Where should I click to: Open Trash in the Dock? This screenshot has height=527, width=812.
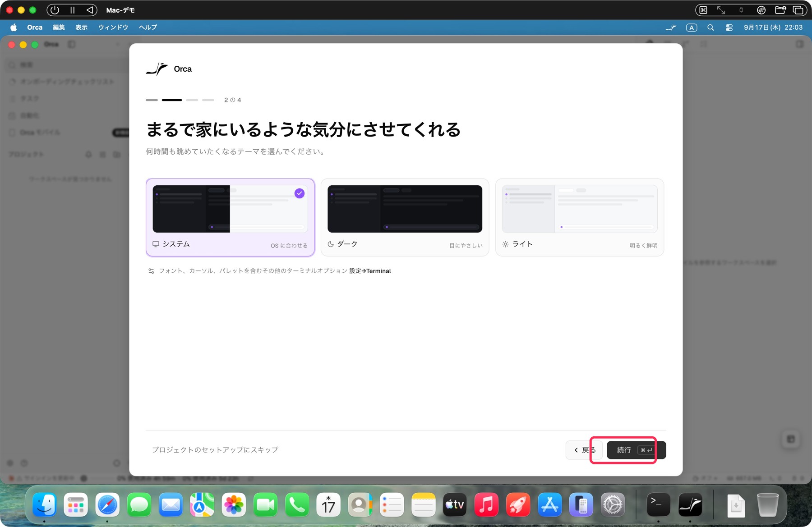point(767,504)
